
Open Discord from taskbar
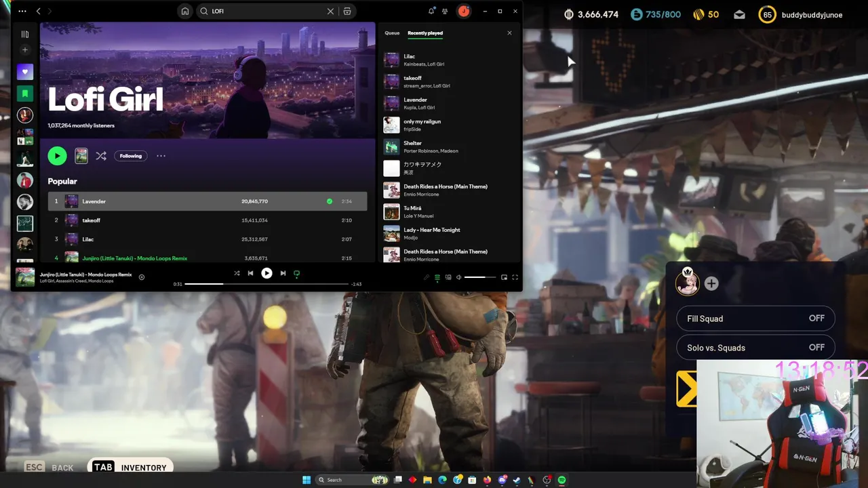click(x=502, y=480)
